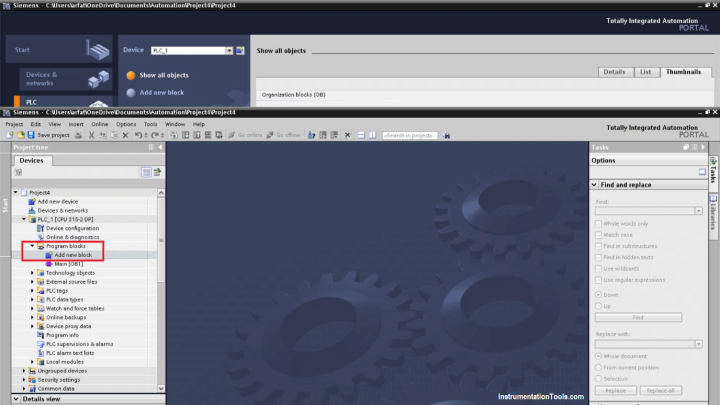Open the Online menu
720x405 pixels.
(86, 124)
